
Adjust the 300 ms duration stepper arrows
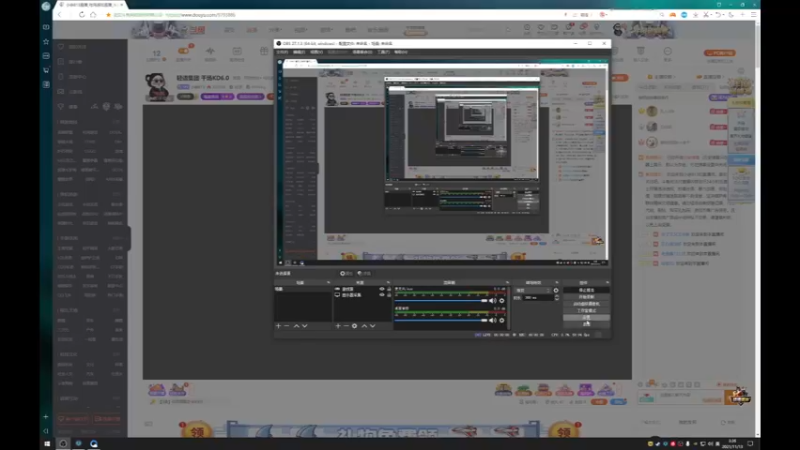click(x=556, y=297)
